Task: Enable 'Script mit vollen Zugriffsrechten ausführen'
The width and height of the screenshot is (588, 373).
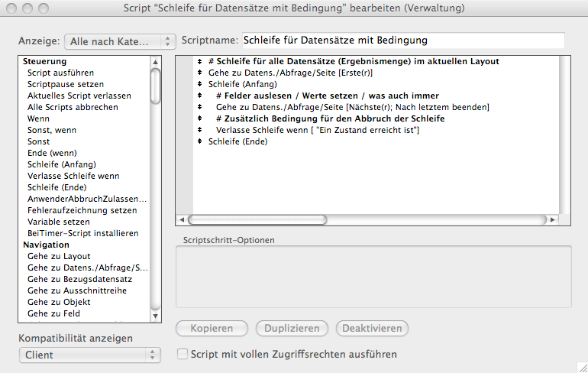Action: (183, 355)
